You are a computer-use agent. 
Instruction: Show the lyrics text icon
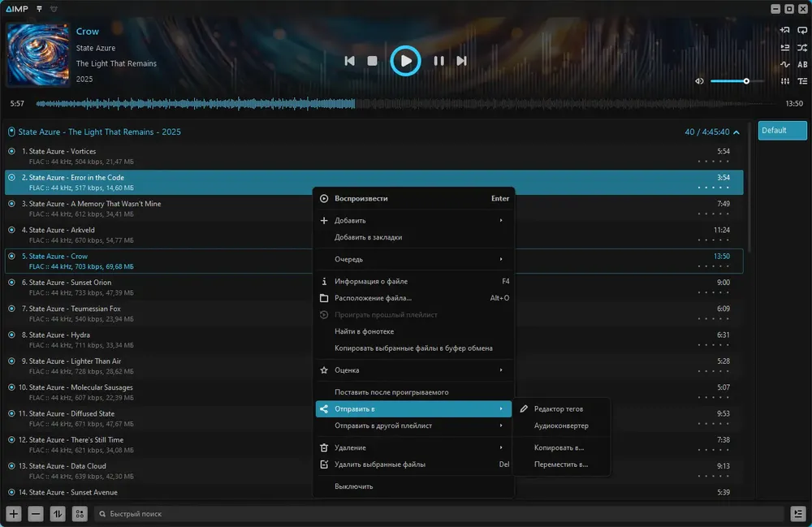tap(802, 80)
